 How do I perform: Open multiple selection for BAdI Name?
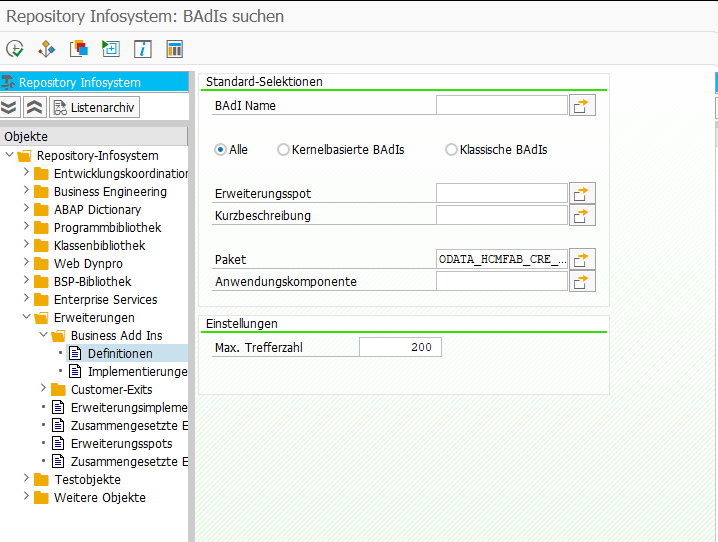pos(583,105)
